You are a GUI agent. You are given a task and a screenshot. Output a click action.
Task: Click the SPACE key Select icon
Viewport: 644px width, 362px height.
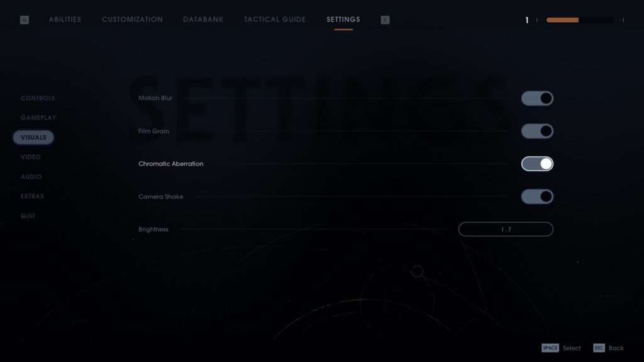(550, 348)
